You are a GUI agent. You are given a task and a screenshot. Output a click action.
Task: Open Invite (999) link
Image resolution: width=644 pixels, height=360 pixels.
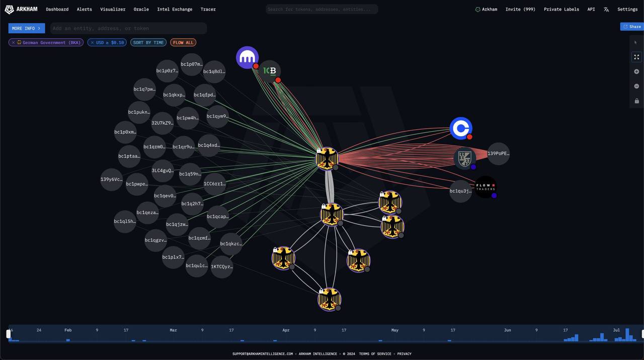(x=520, y=9)
